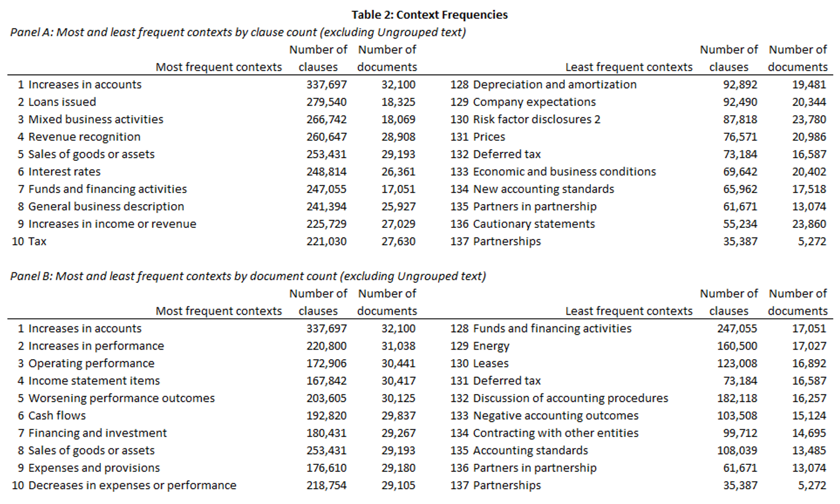840x504 pixels.
Task: Select Mixed business activities cell
Action: point(96,120)
